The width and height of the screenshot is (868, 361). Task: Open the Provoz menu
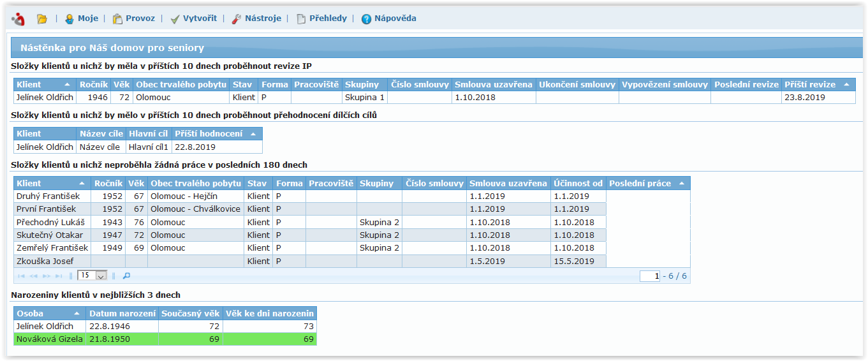[133, 18]
